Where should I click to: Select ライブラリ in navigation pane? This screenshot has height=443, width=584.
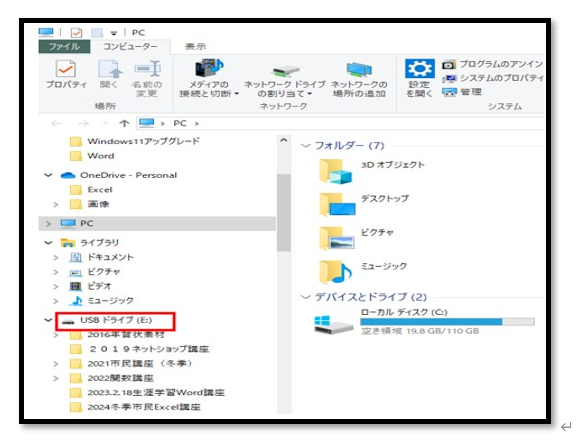coord(89,243)
